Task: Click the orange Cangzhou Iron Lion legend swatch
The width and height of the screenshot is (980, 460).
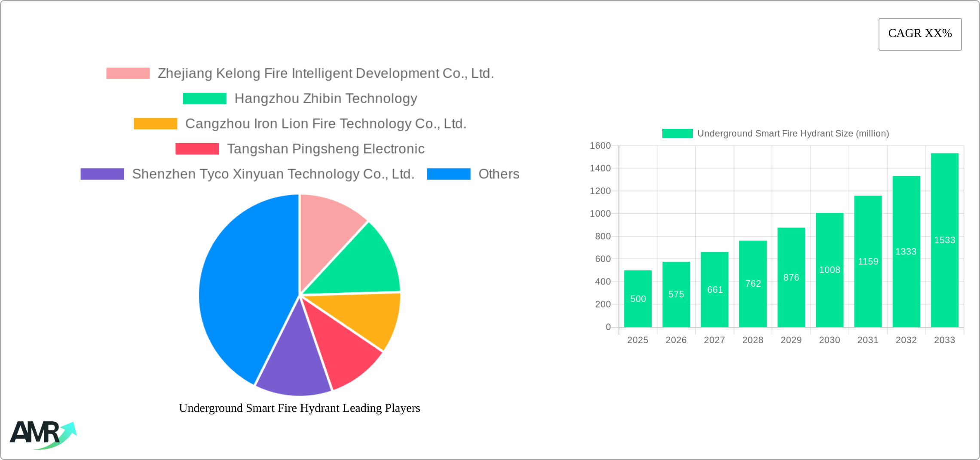Action: coord(156,124)
